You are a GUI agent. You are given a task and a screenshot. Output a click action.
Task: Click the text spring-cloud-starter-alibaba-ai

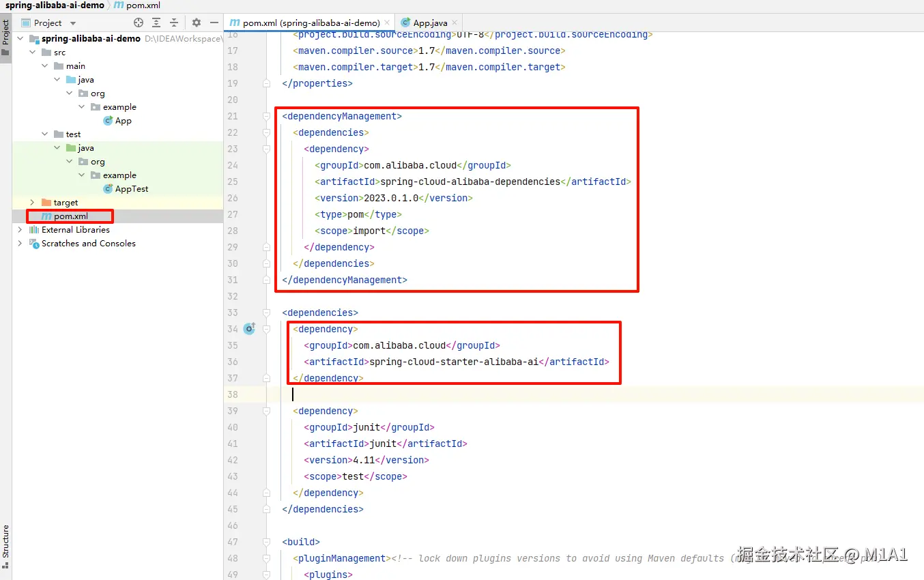(x=454, y=362)
